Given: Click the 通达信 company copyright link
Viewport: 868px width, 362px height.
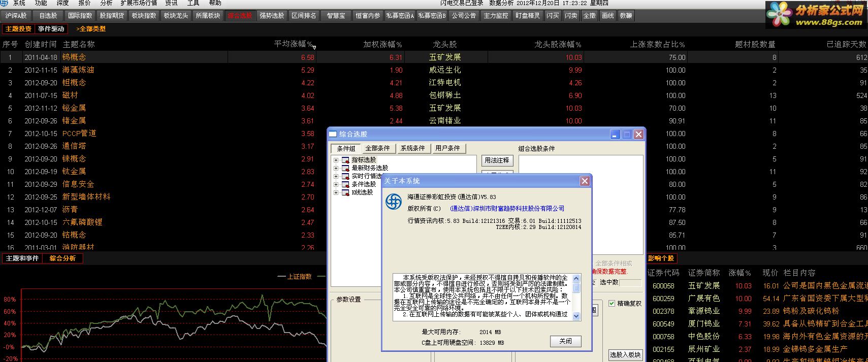Looking at the screenshot, I should tap(507, 209).
